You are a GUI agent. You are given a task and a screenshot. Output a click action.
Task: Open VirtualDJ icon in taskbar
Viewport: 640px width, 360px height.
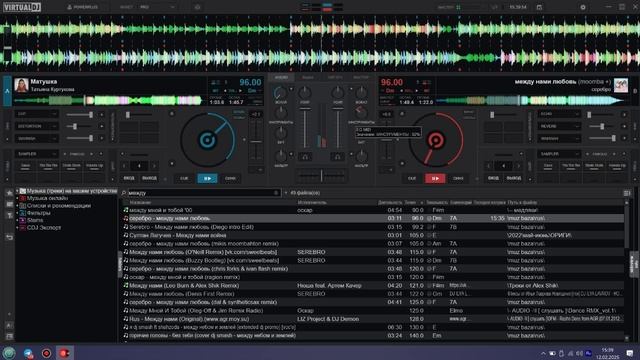[64, 353]
